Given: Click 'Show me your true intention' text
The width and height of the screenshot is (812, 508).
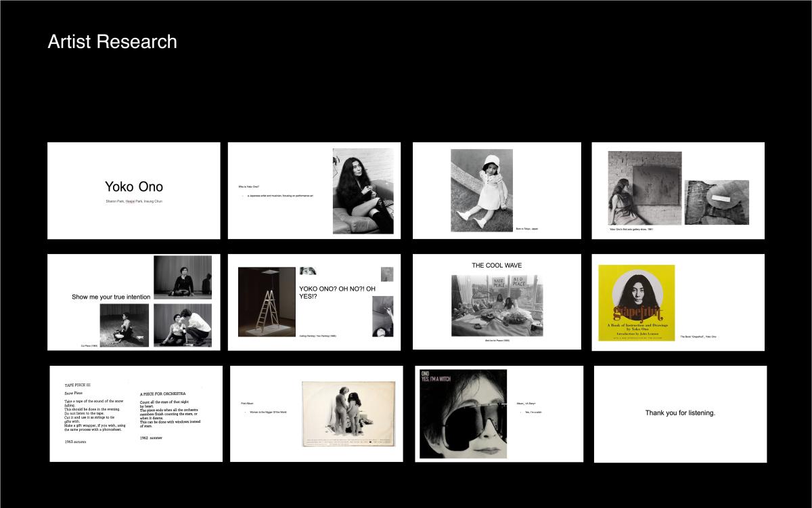Looking at the screenshot, I should coord(111,297).
